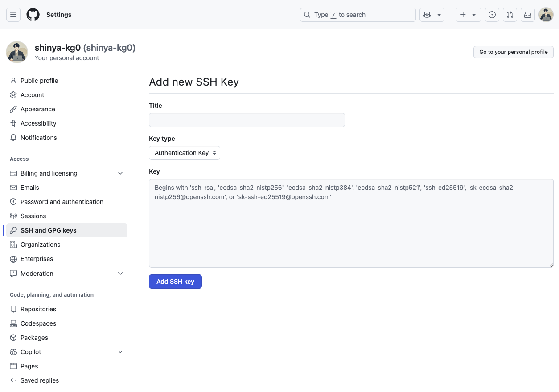The width and height of the screenshot is (559, 392).
Task: Open the Issues icon in the header
Action: click(x=492, y=14)
